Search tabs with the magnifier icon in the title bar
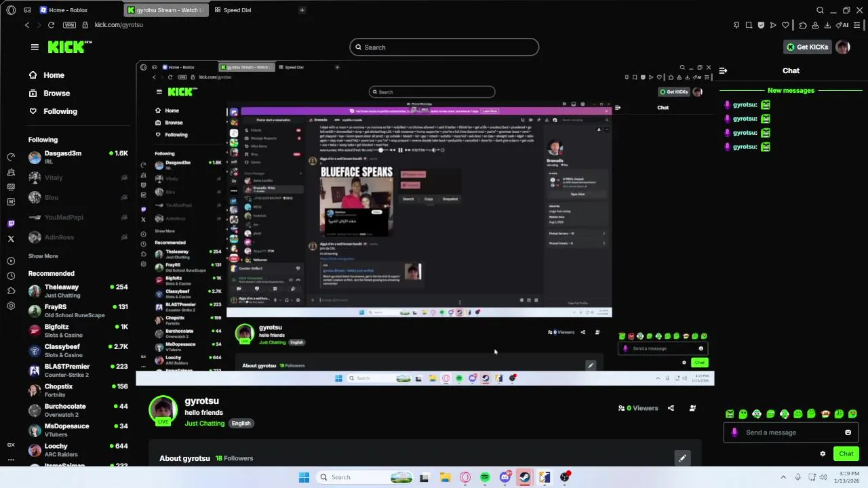 pyautogui.click(x=820, y=10)
